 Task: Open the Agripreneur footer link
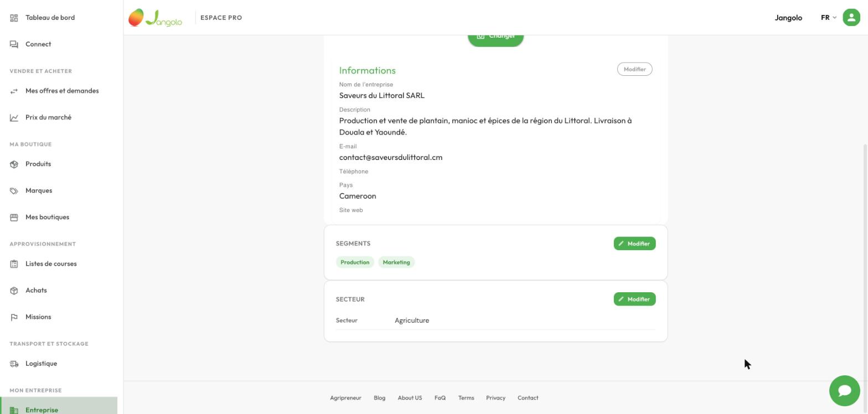(345, 398)
